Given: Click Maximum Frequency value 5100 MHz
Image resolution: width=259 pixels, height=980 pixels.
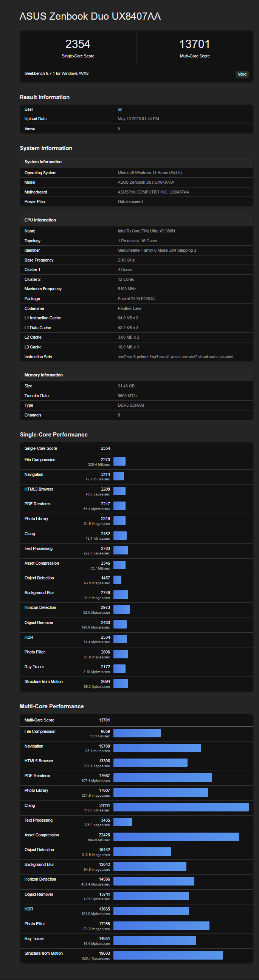Looking at the screenshot, I should [127, 289].
